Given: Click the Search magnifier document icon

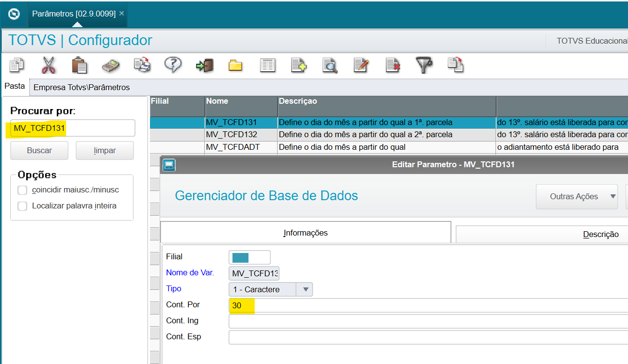Looking at the screenshot, I should (330, 65).
